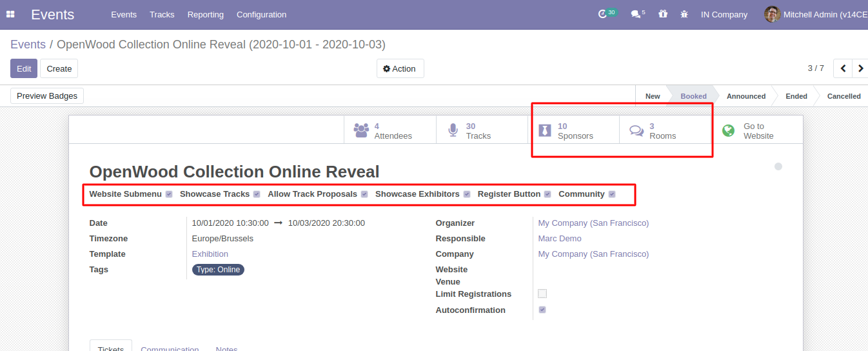Click the Preview Badges button
The width and height of the screenshot is (868, 351).
pyautogui.click(x=47, y=96)
